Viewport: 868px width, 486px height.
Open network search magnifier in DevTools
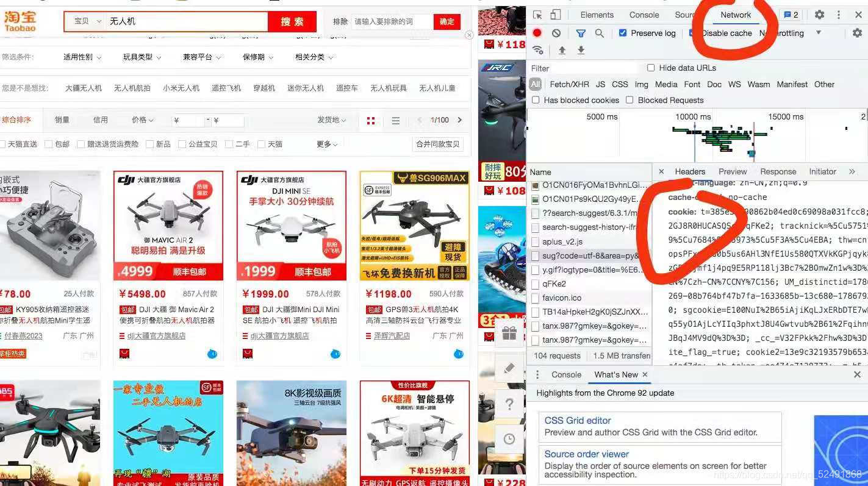[600, 33]
